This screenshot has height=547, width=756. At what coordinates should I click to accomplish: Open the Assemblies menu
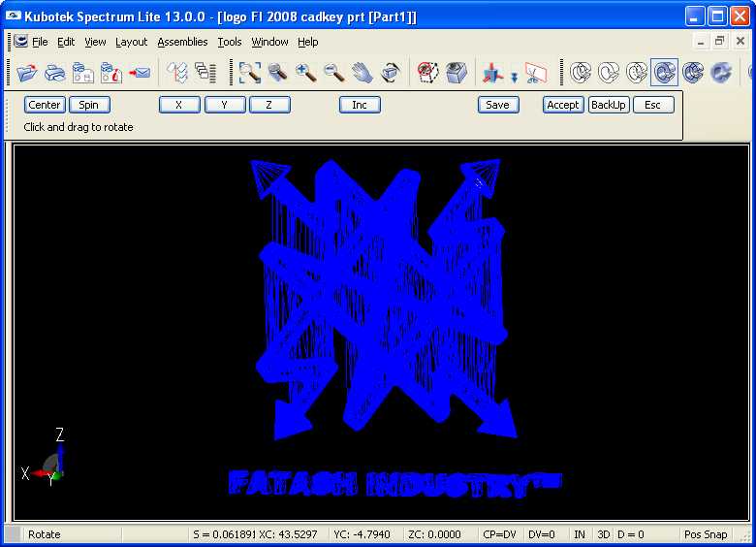pos(182,42)
